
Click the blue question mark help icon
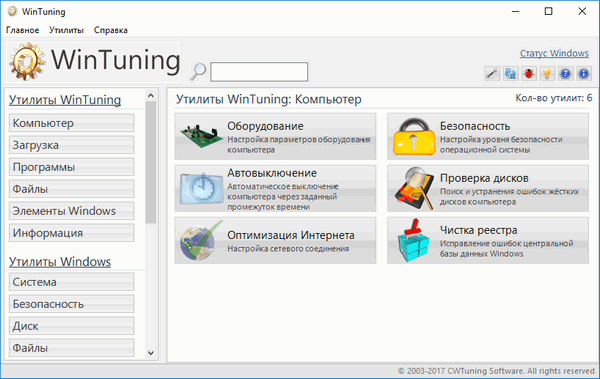point(565,73)
